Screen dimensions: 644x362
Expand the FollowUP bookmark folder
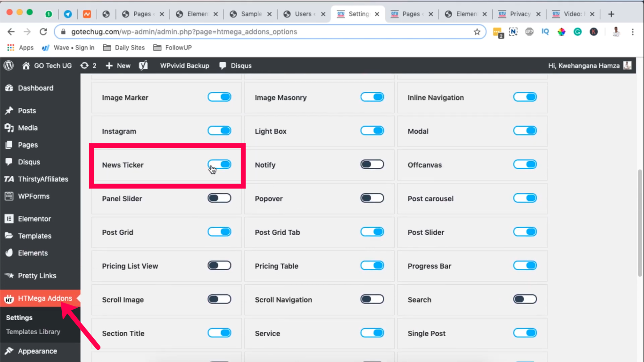click(172, 48)
